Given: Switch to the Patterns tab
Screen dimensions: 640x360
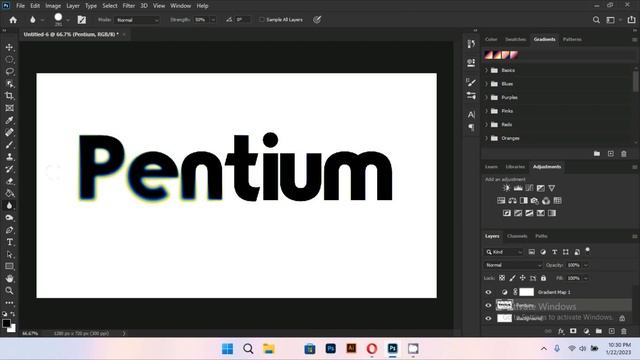Looking at the screenshot, I should 572,39.
